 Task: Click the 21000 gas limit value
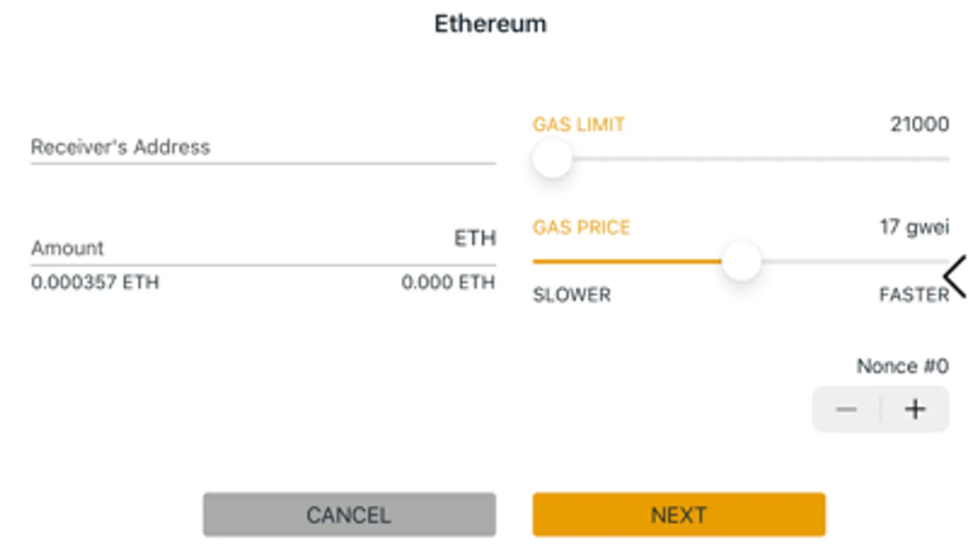coord(919,125)
